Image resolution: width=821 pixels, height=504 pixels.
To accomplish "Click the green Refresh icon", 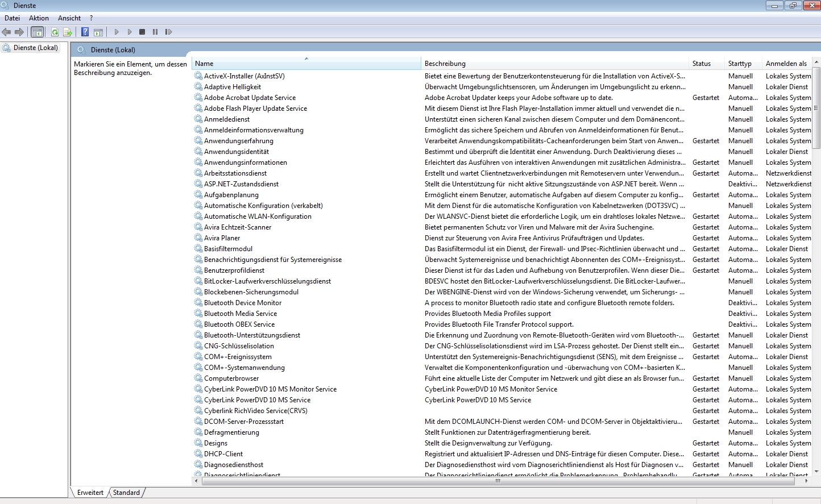I will coord(55,32).
